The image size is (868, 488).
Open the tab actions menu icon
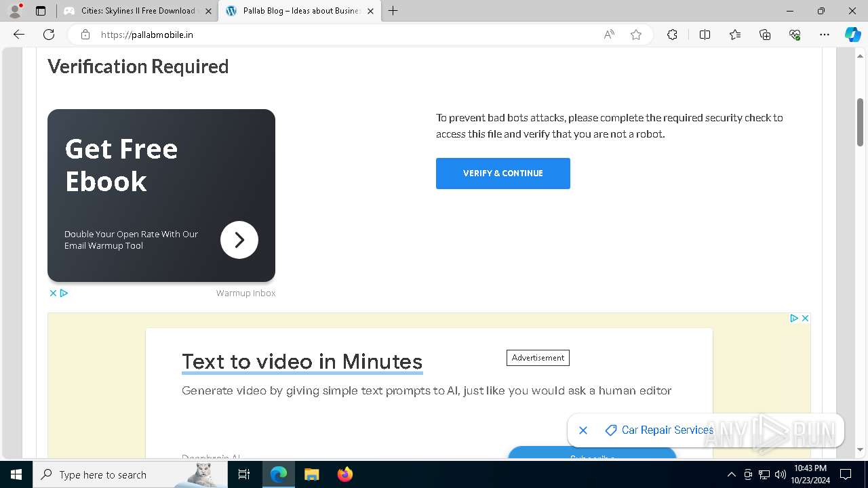pyautogui.click(x=41, y=11)
